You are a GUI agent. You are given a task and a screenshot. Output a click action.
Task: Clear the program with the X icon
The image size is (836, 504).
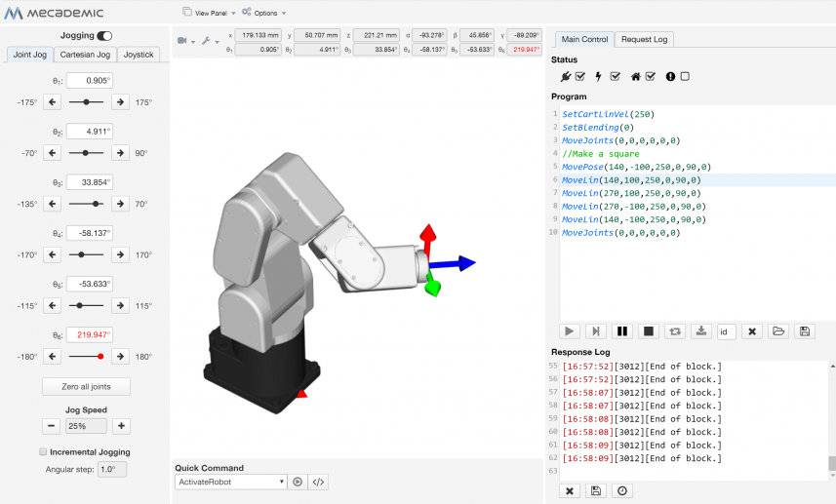click(752, 331)
